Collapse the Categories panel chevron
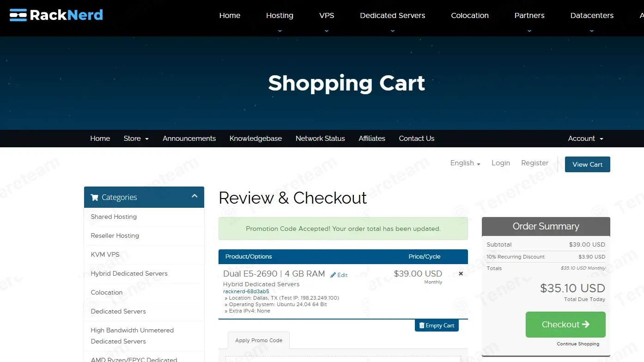Image resolution: width=644 pixels, height=362 pixels. click(x=194, y=197)
